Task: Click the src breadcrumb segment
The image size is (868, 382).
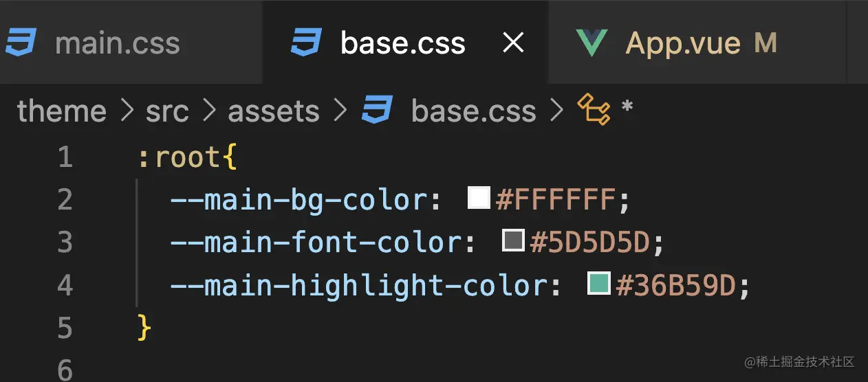Action: pyautogui.click(x=167, y=111)
